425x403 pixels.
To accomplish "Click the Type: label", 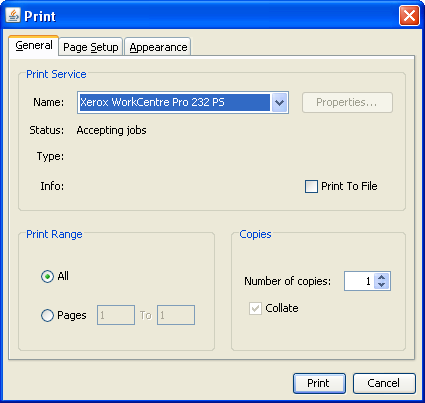I will (x=50, y=156).
